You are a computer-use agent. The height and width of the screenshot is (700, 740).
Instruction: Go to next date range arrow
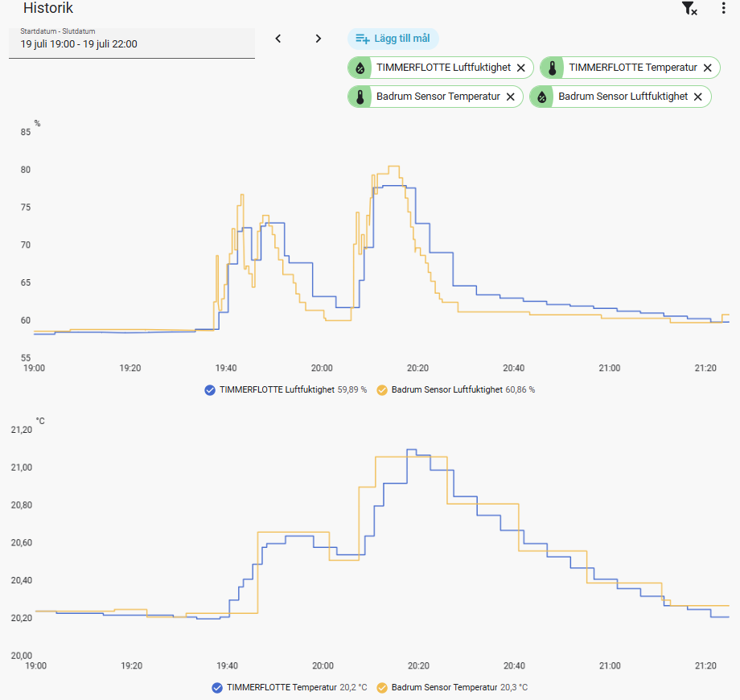(318, 39)
